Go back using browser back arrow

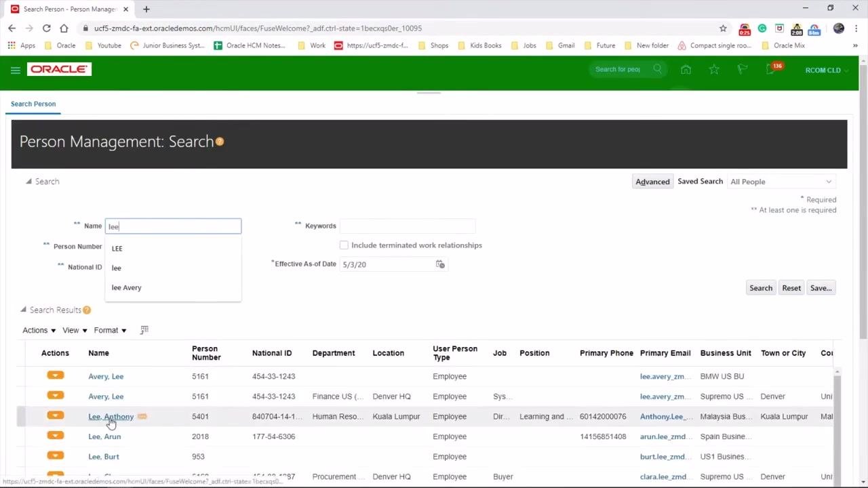[x=12, y=28]
